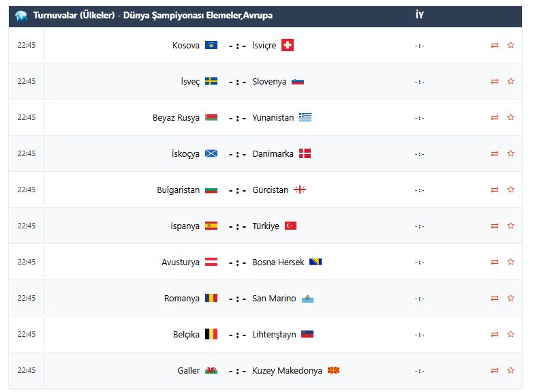Click the Switzerland flag next to İsviçre
This screenshot has height=392, width=537.
pos(288,46)
